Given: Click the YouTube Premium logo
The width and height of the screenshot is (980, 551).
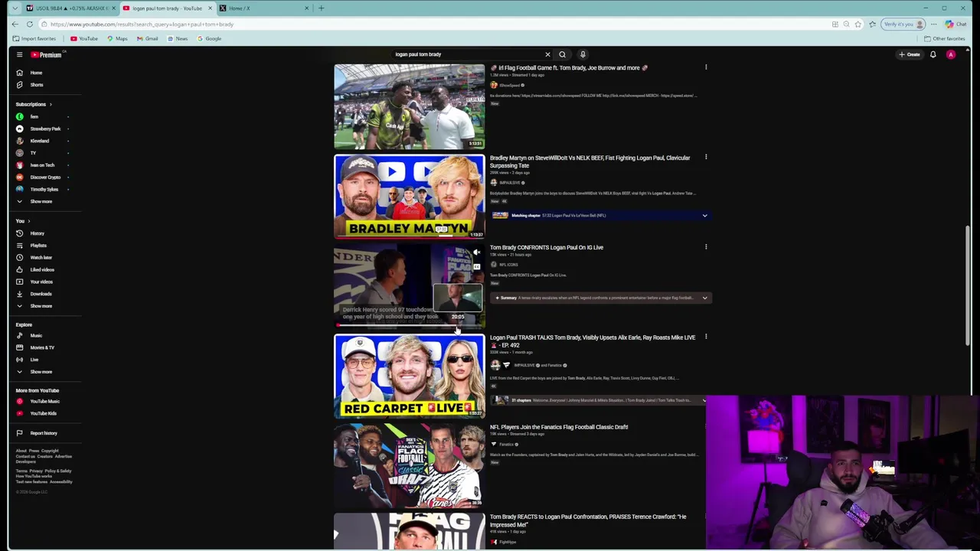Looking at the screenshot, I should (46, 54).
